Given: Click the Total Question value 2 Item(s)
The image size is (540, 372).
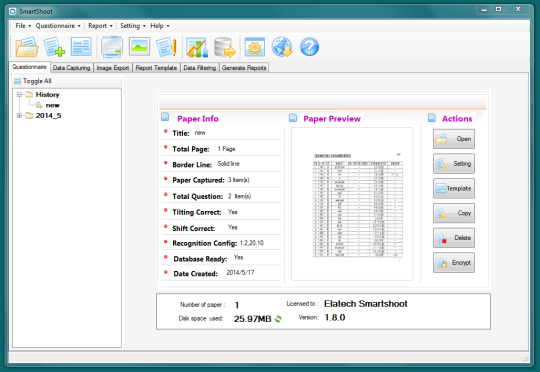Looking at the screenshot, I should click(239, 196).
